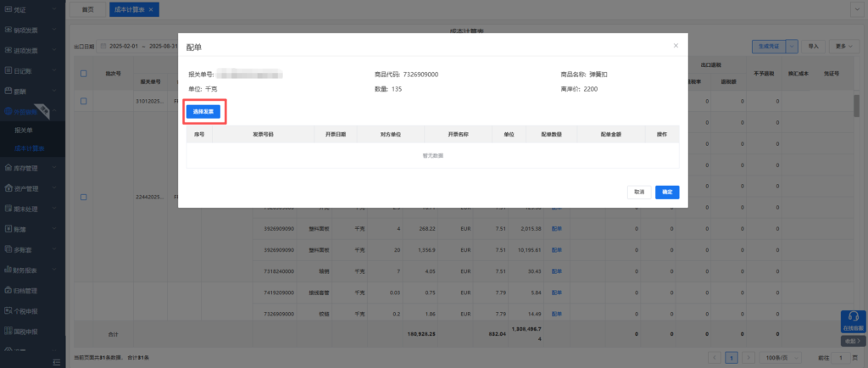Click the 资产管理 sidebar icon
This screenshot has width=868, height=368.
pyautogui.click(x=8, y=188)
